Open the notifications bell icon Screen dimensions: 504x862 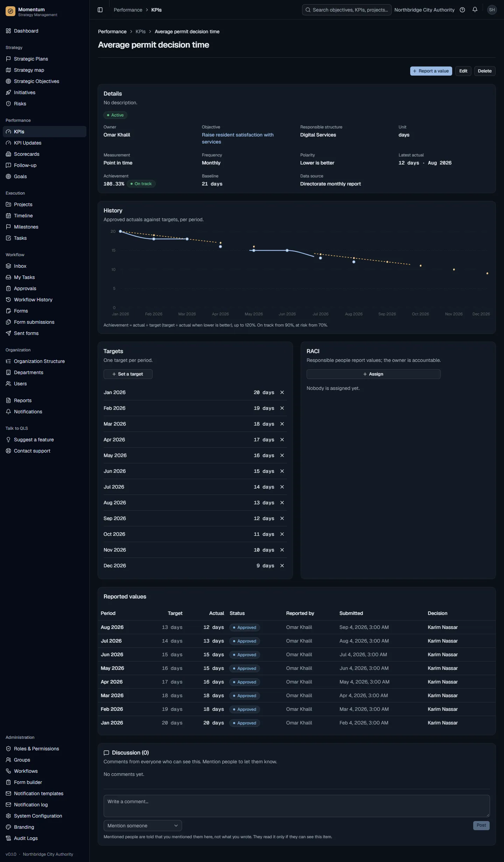pyautogui.click(x=475, y=10)
